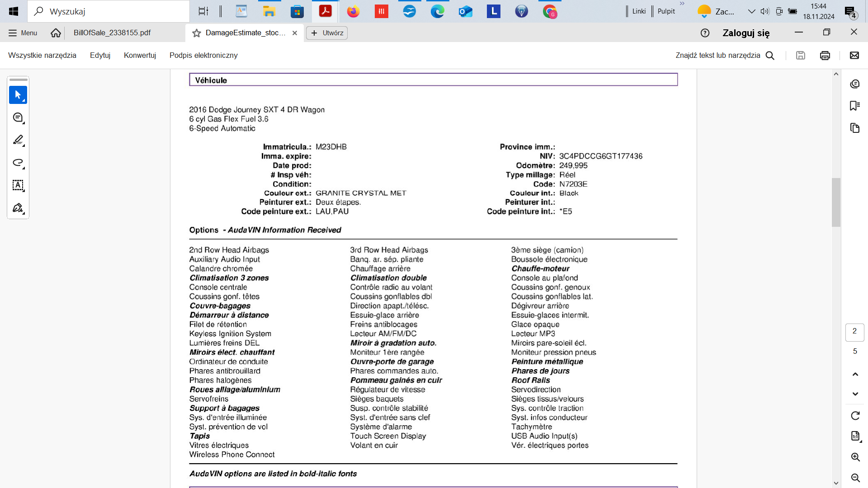Click the NIV value 3C4PDCCG6GT177436
Image resolution: width=868 pixels, height=488 pixels.
coord(600,156)
